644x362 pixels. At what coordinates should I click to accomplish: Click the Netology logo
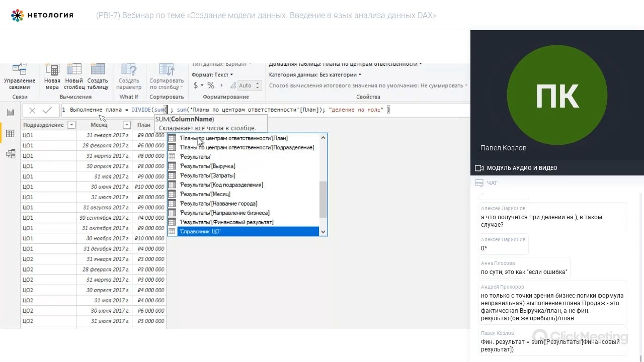point(42,15)
